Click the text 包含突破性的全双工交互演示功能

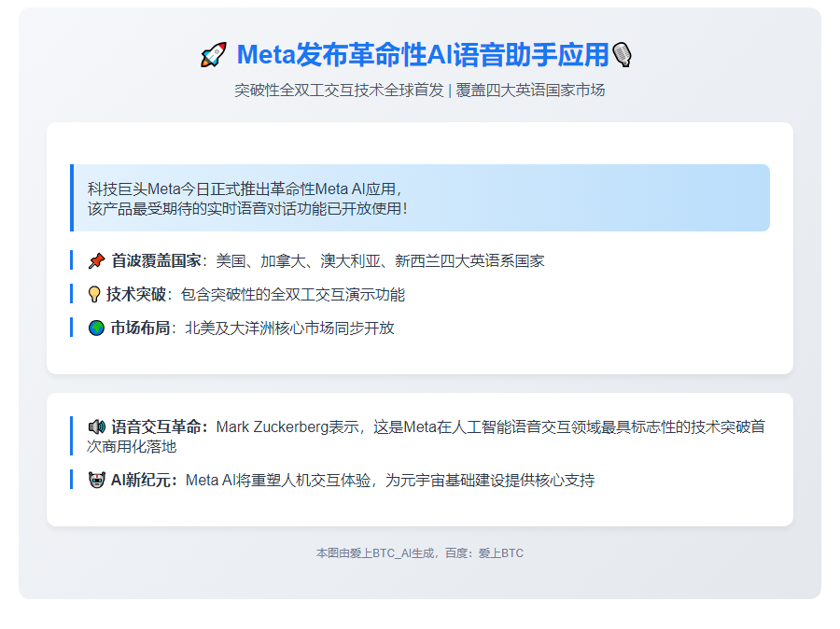(293, 294)
